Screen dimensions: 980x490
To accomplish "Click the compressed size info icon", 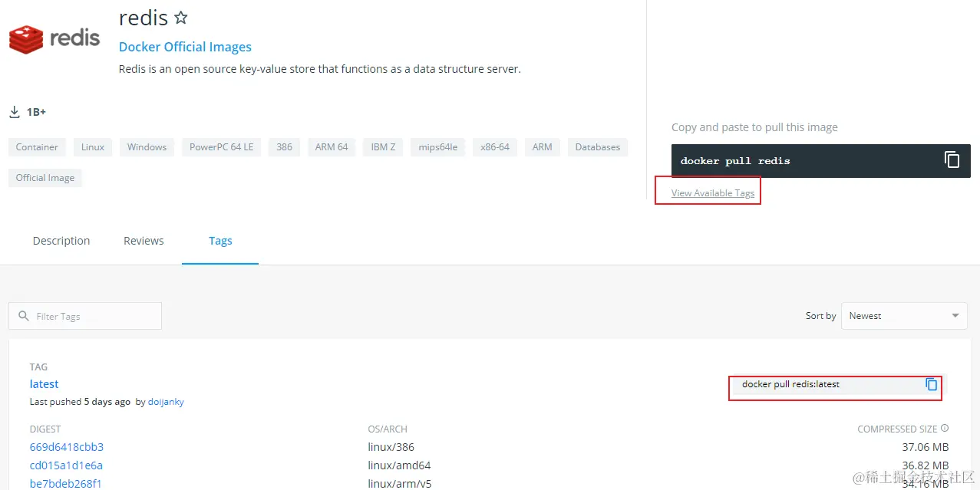I will click(945, 429).
